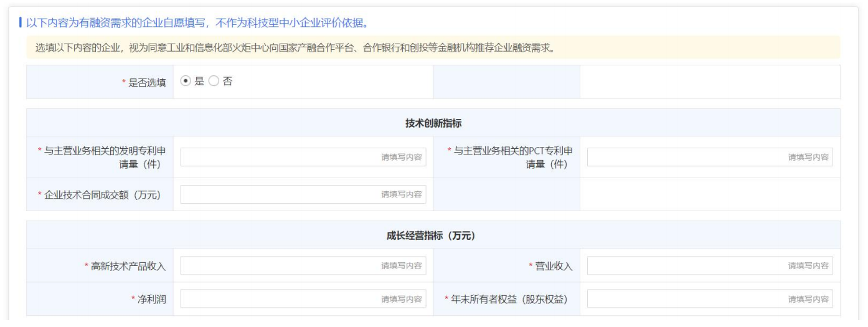Click the 成长经营指标 (万元) section header

point(433,235)
